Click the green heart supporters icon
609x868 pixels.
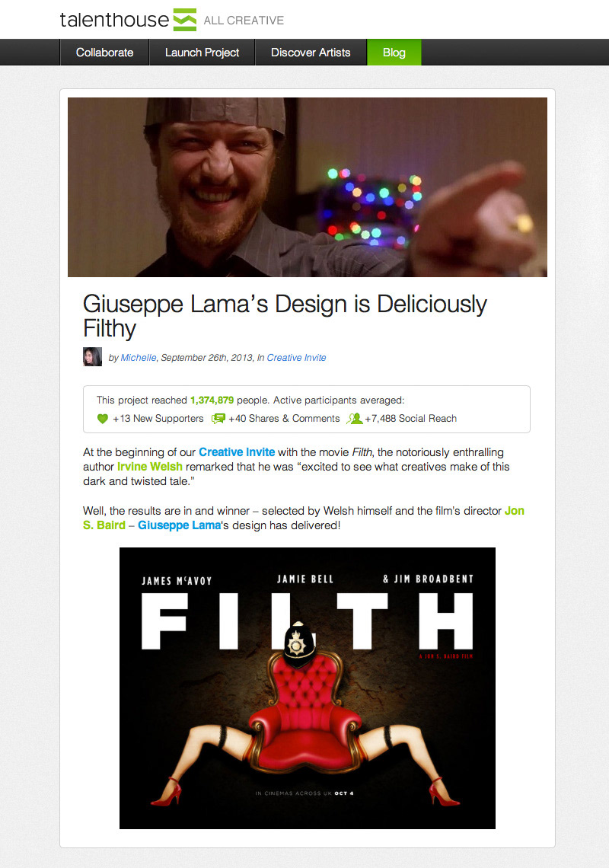(x=103, y=419)
